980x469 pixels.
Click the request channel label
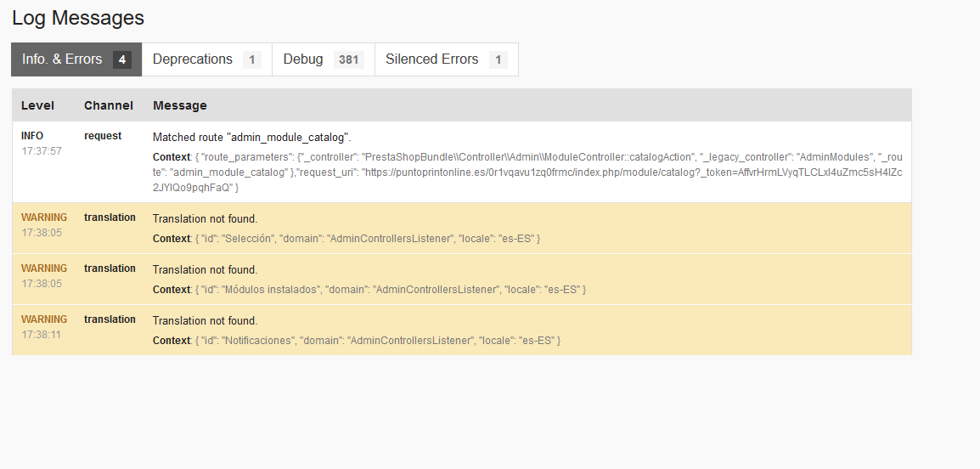point(103,136)
